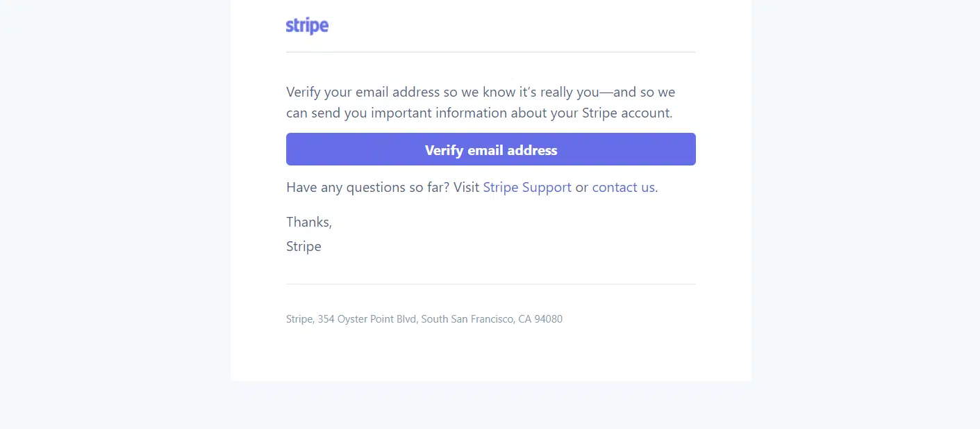Image resolution: width=980 pixels, height=429 pixels.
Task: Click the divider line above the footer address
Action: 490,284
